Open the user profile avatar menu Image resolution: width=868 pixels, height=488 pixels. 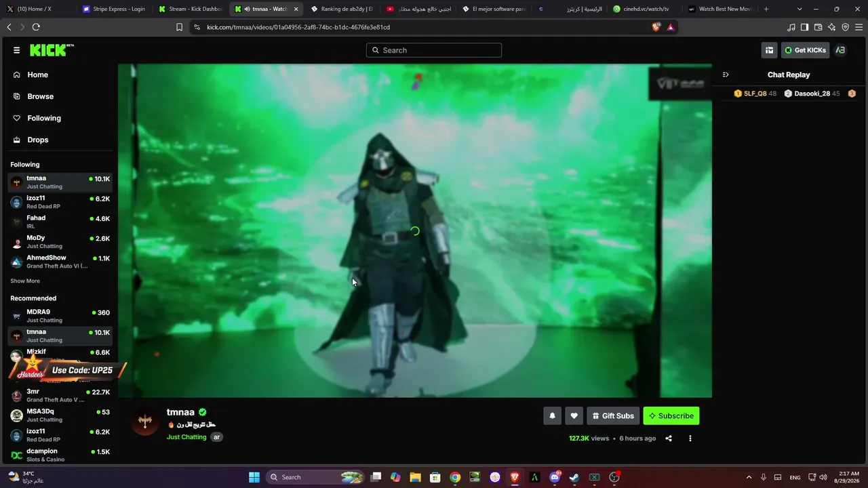coord(840,50)
